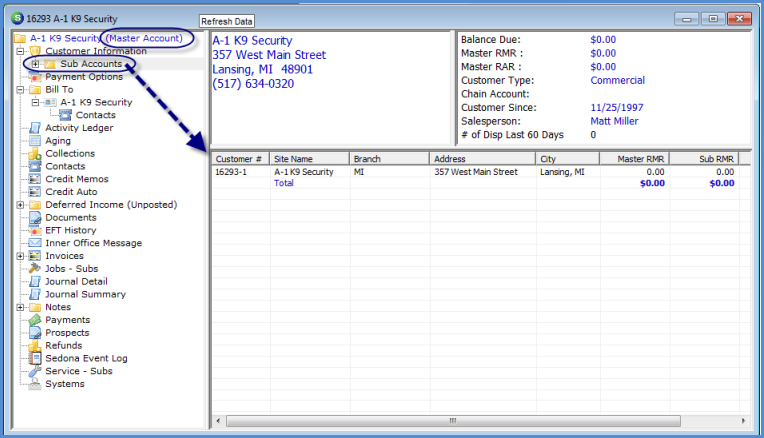This screenshot has width=764, height=438.
Task: Click the Prospects icon
Action: click(35, 333)
